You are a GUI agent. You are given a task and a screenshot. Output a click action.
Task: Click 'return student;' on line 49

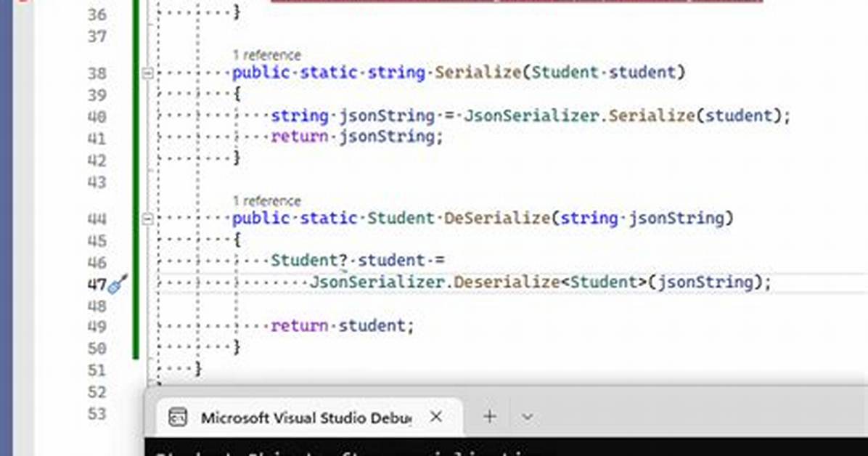[x=342, y=326]
